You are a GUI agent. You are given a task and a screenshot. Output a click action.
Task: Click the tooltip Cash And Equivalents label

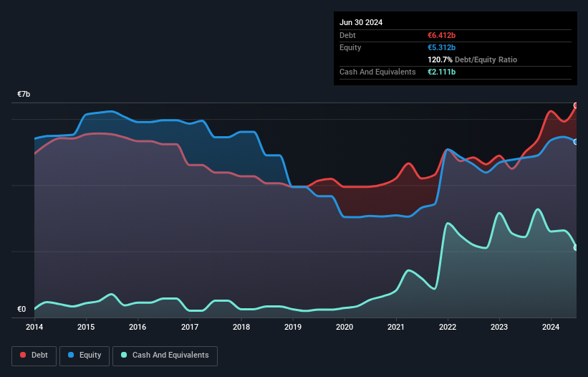[377, 72]
